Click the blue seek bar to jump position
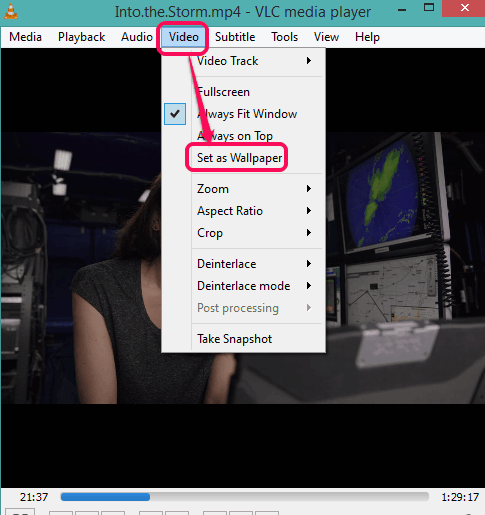The height and width of the screenshot is (515, 485). [245, 497]
